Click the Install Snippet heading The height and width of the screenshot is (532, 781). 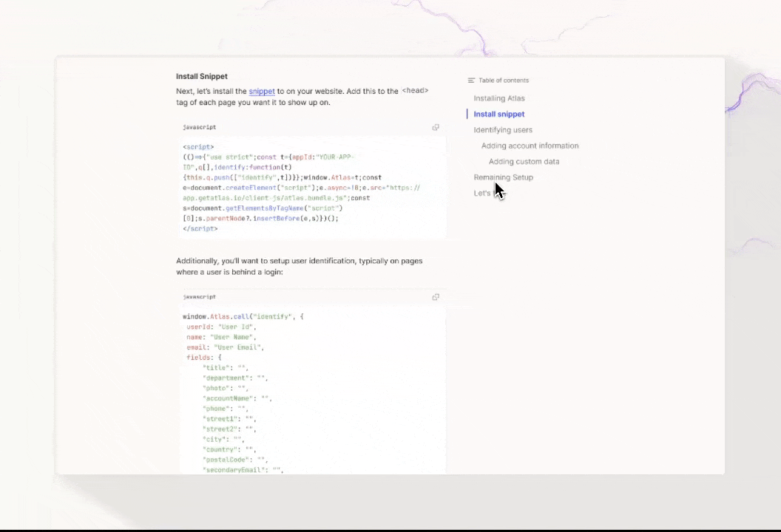pyautogui.click(x=202, y=76)
